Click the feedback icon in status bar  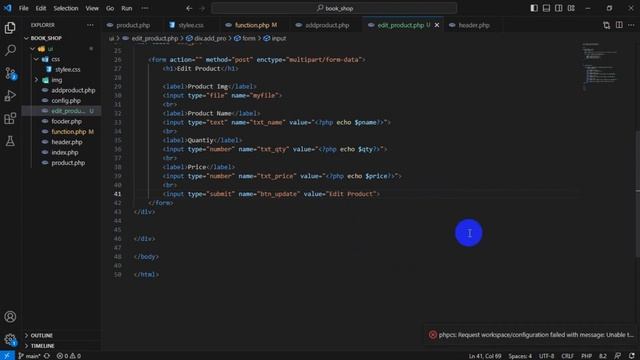[618, 356]
